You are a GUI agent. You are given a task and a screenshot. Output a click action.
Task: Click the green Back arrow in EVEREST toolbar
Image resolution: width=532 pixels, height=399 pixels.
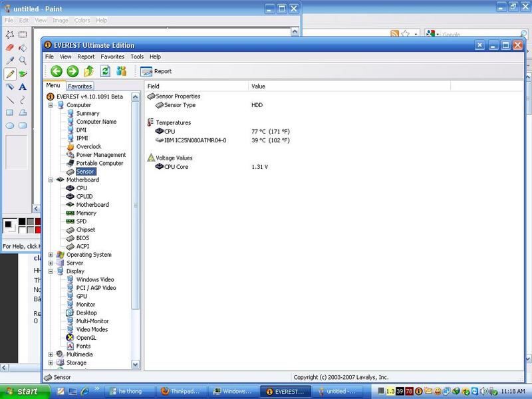pyautogui.click(x=56, y=71)
